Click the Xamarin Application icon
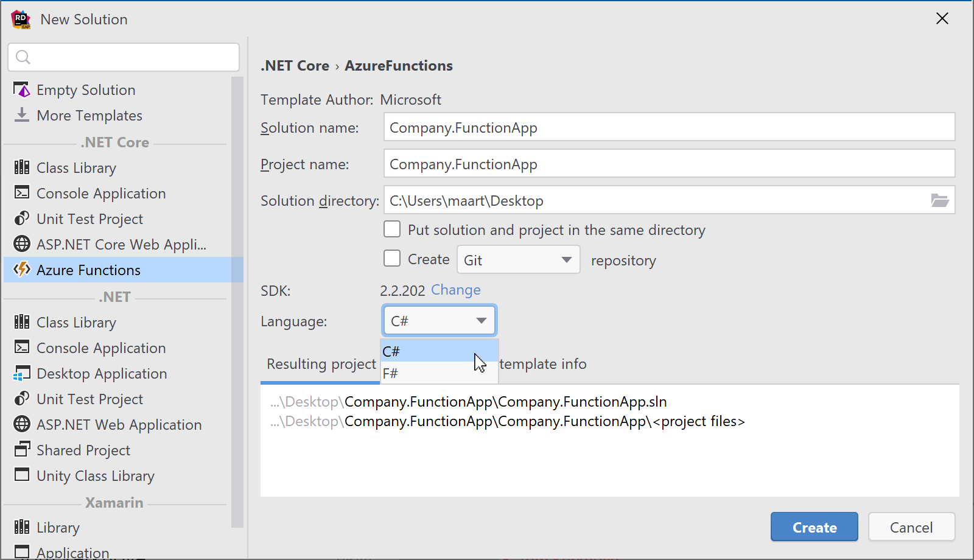This screenshot has width=974, height=560. coord(22,551)
